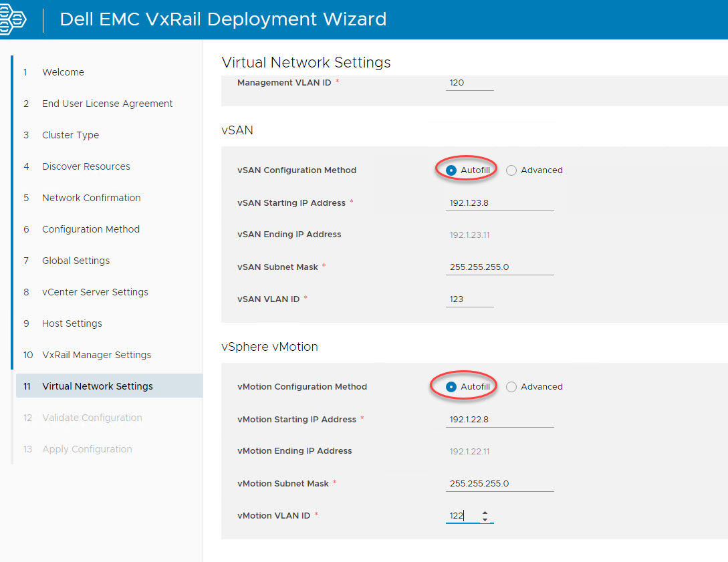Increase vMotion VLAN ID with up arrow
728x562 pixels.
(485, 513)
